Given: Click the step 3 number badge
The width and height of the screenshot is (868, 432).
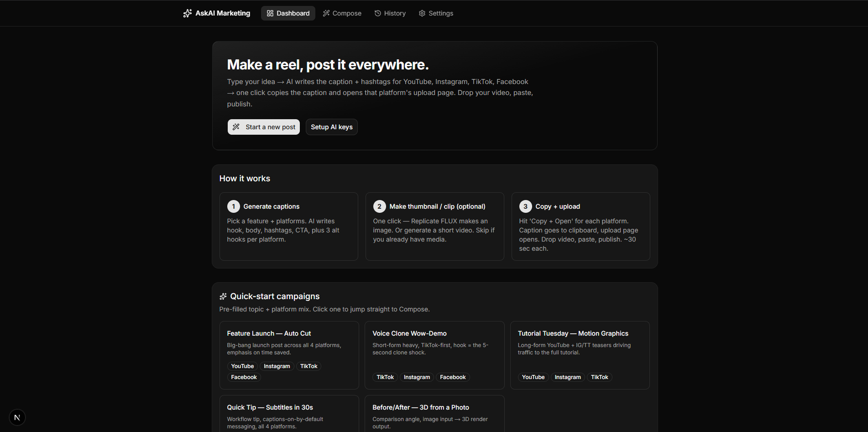Looking at the screenshot, I should click(x=526, y=206).
